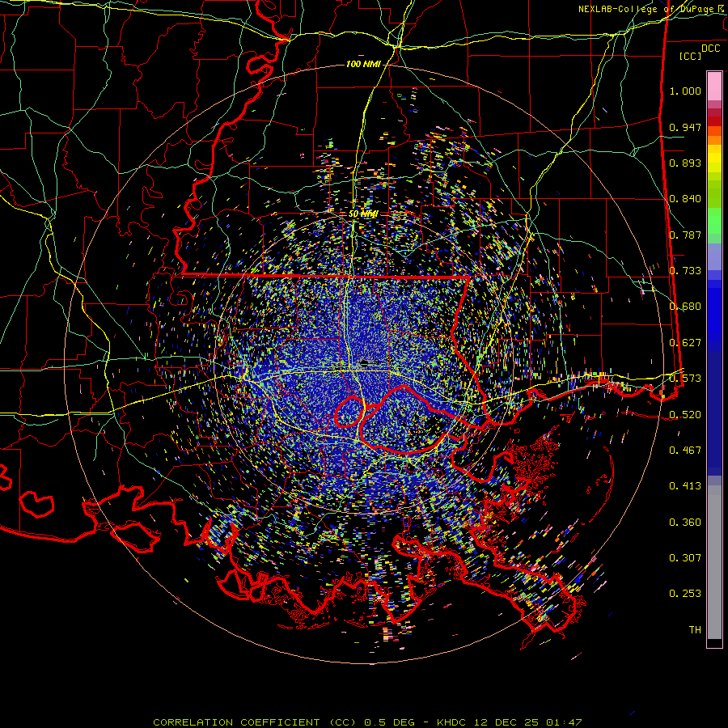Select the red segment of the color bar
Image resolution: width=728 pixels, height=728 pixels.
coord(714,121)
